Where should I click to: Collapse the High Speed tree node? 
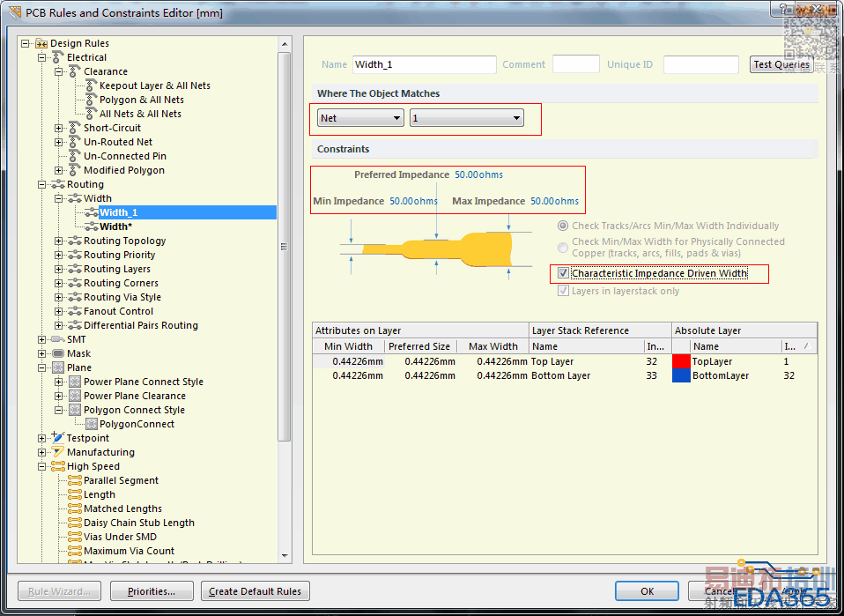[x=41, y=466]
